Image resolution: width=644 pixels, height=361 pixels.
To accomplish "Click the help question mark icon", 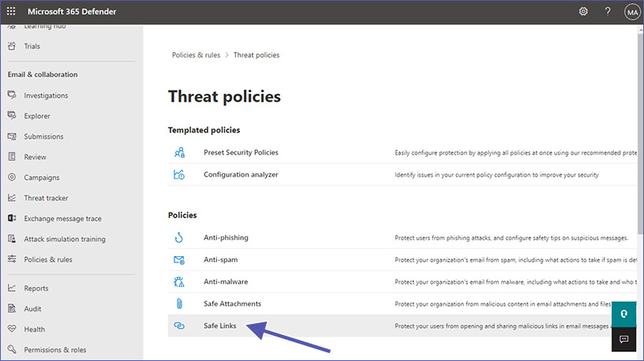I will coord(608,12).
